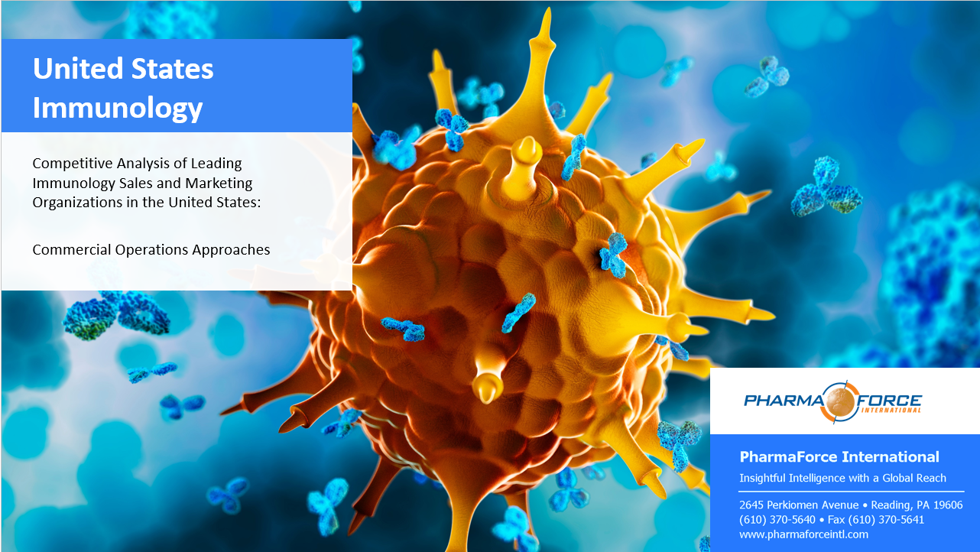Screen dimensions: 980x552
Task: Select the 2645 Perkiomen Avenue address line
Action: pyautogui.click(x=850, y=505)
